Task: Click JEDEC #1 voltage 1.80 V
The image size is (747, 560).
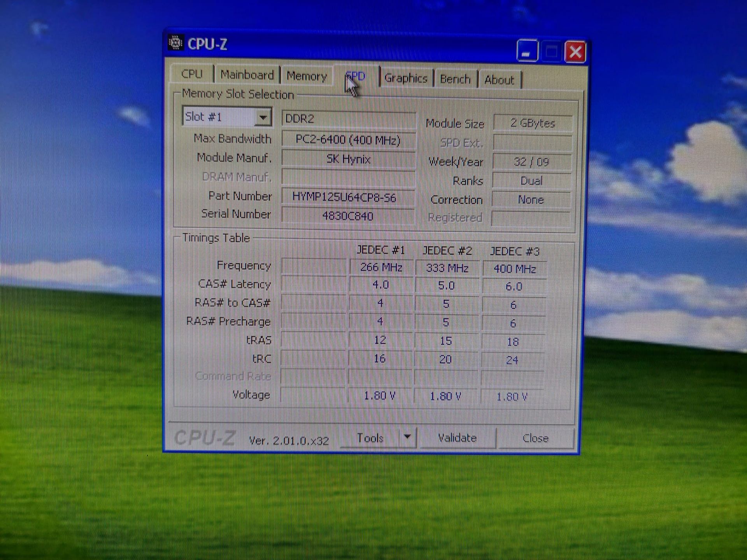Action: tap(379, 395)
